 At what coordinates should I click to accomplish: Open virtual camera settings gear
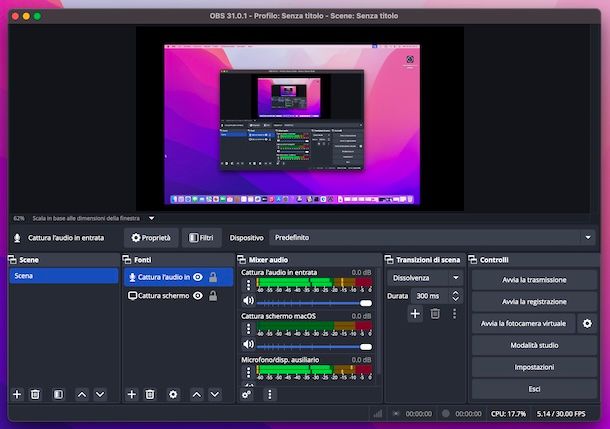[x=587, y=323]
